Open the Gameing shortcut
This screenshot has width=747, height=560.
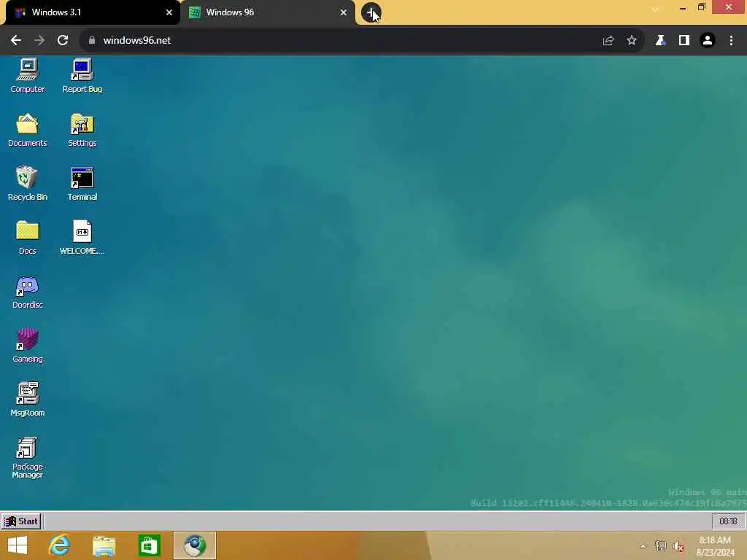[27, 346]
